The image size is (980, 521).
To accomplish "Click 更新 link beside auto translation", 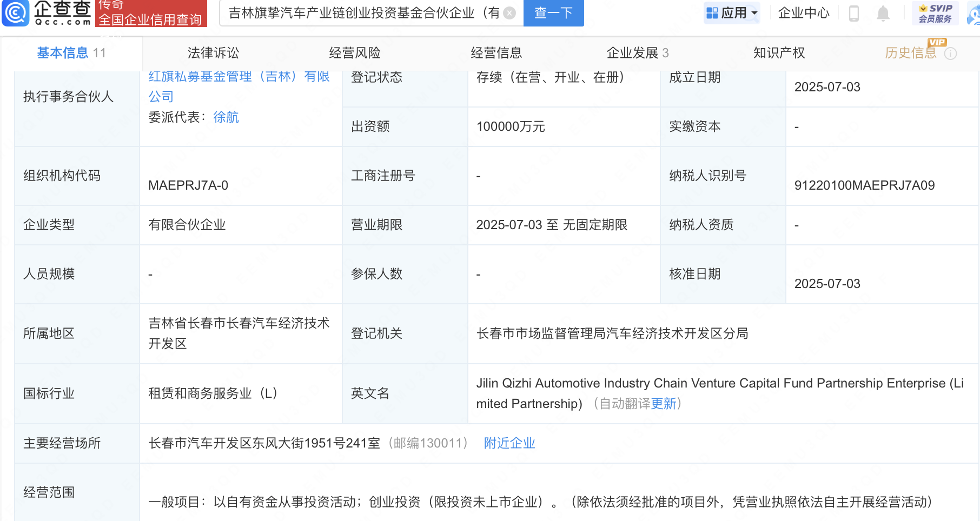I will 664,404.
